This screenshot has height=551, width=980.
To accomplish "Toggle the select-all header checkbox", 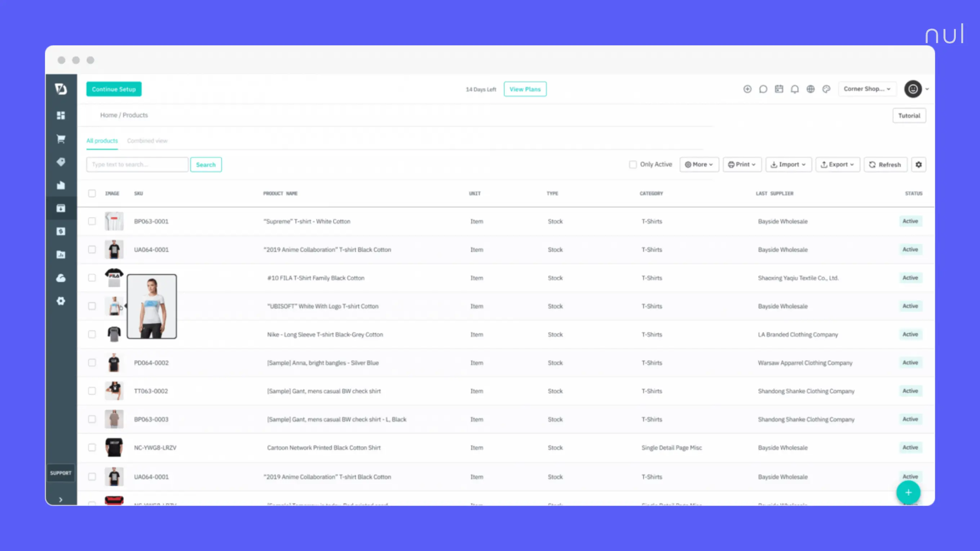I will [x=92, y=193].
